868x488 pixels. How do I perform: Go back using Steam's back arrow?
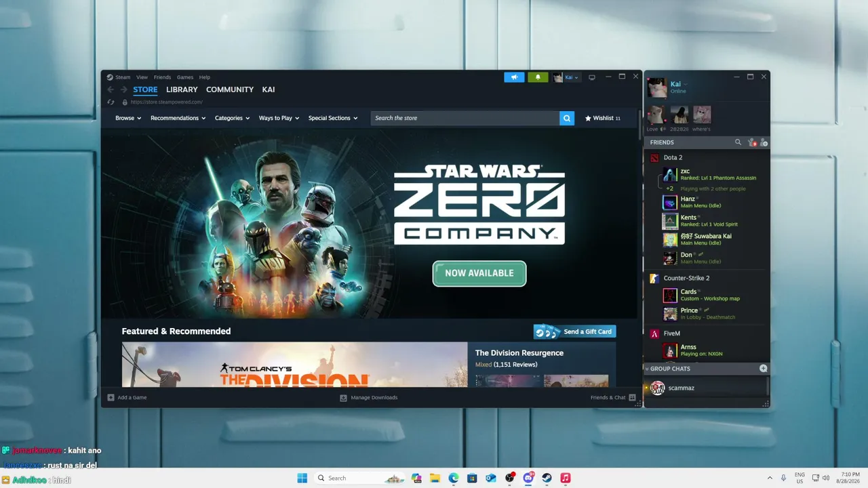111,89
